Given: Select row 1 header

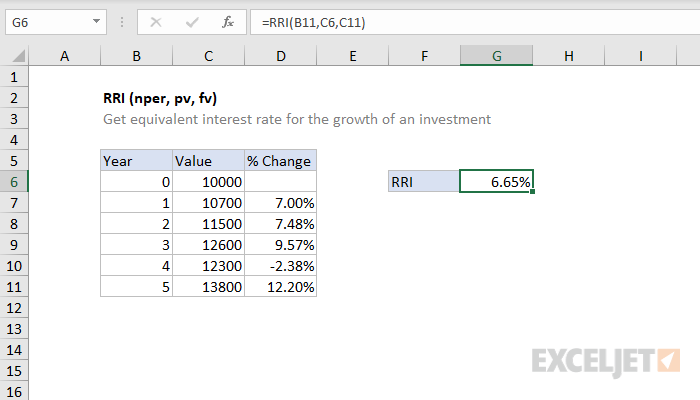Looking at the screenshot, I should click(14, 77).
